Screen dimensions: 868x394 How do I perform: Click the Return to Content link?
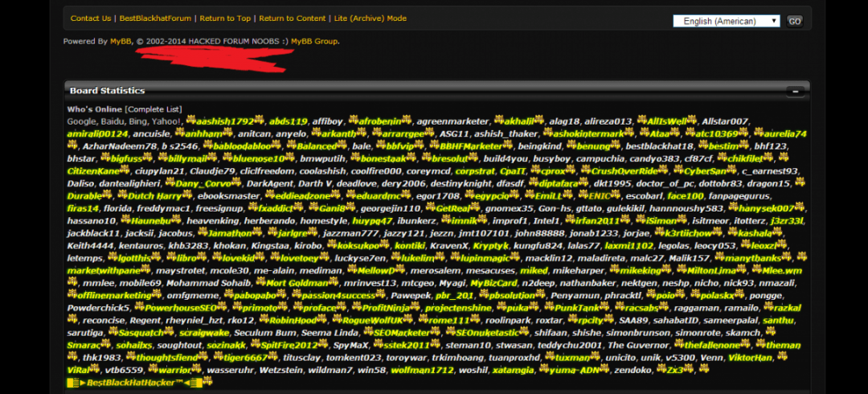(293, 18)
